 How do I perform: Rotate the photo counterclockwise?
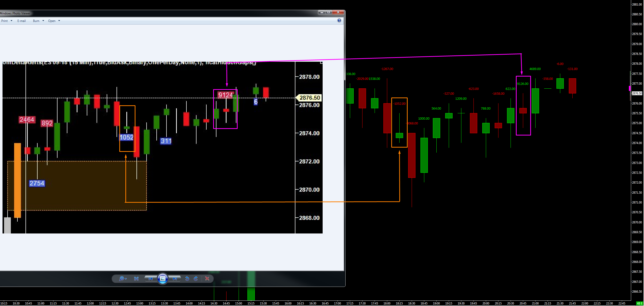pos(187,279)
